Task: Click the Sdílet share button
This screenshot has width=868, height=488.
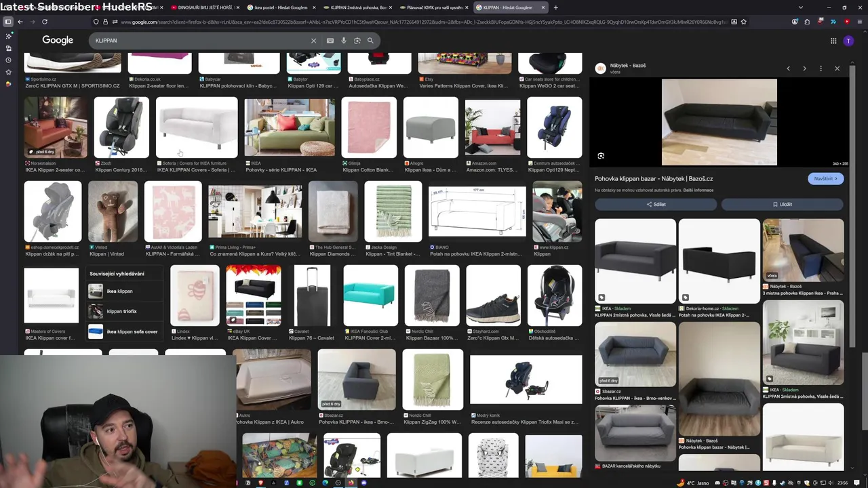Action: 656,204
